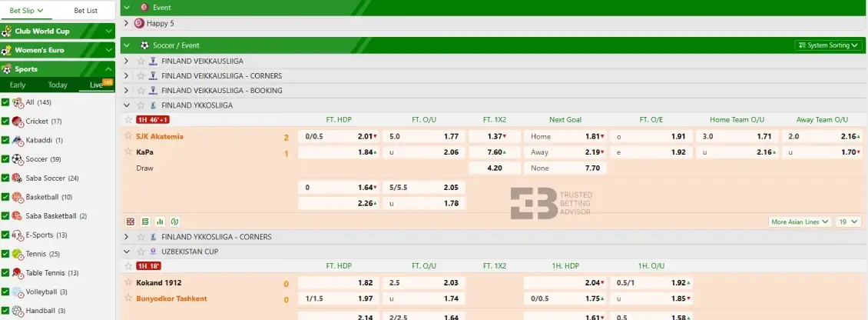Bet KaPa 1X2 odds 7.60
Image resolution: width=868 pixels, height=320 pixels.
point(495,152)
